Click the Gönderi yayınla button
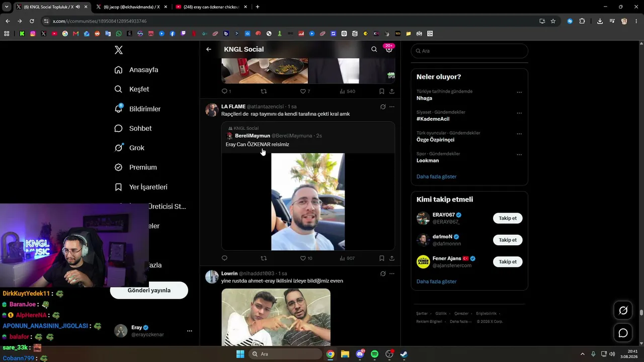Image resolution: width=644 pixels, height=362 pixels. [149, 290]
